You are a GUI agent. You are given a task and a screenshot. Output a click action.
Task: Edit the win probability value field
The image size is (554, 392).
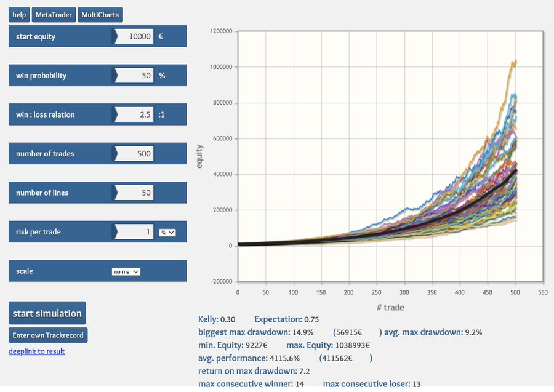135,76
